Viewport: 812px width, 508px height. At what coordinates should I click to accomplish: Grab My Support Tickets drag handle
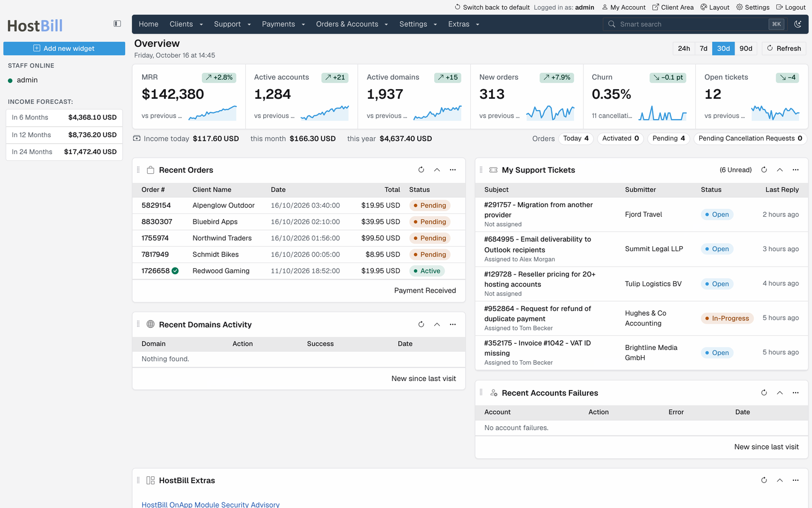point(481,170)
